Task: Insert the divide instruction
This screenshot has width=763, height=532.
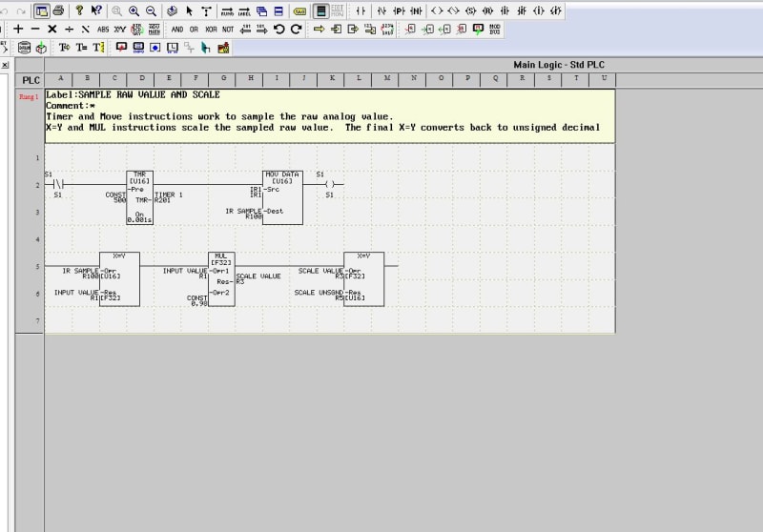Action: pos(69,30)
